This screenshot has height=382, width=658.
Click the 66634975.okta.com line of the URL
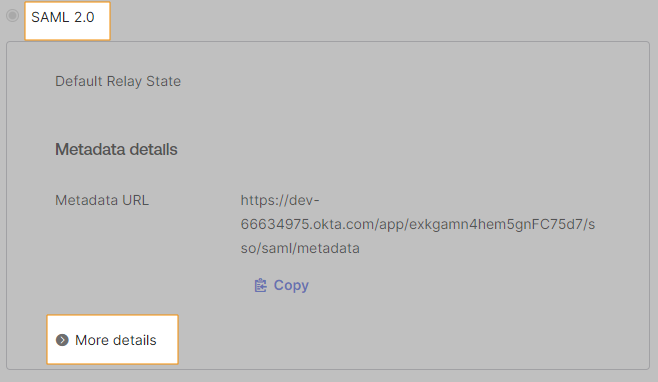[418, 224]
